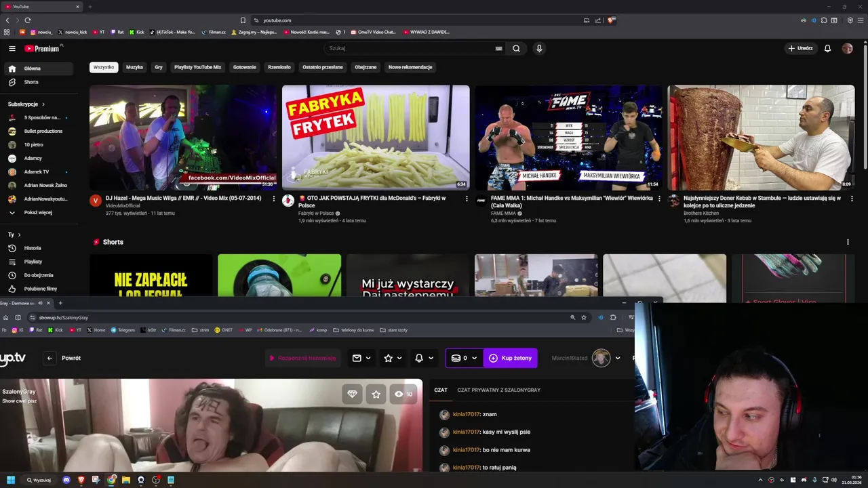Open options menu for FAME MMA video
This screenshot has height=488, width=868.
pyautogui.click(x=659, y=199)
